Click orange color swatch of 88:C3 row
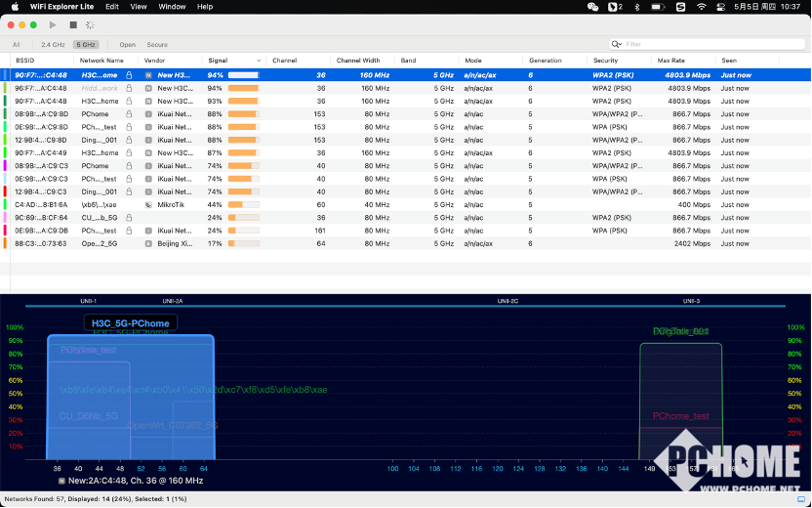This screenshot has height=508, width=812. pos(5,243)
